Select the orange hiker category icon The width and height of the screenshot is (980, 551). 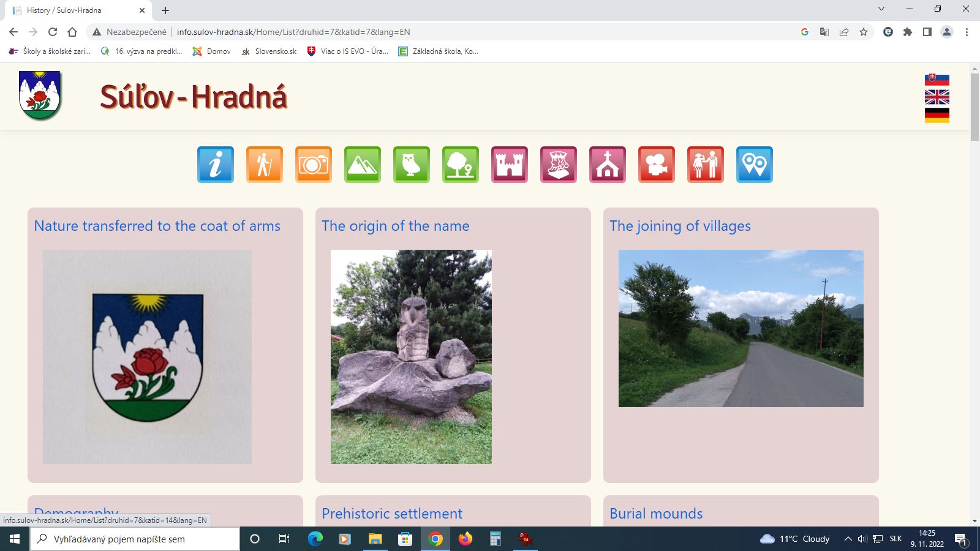pos(265,165)
